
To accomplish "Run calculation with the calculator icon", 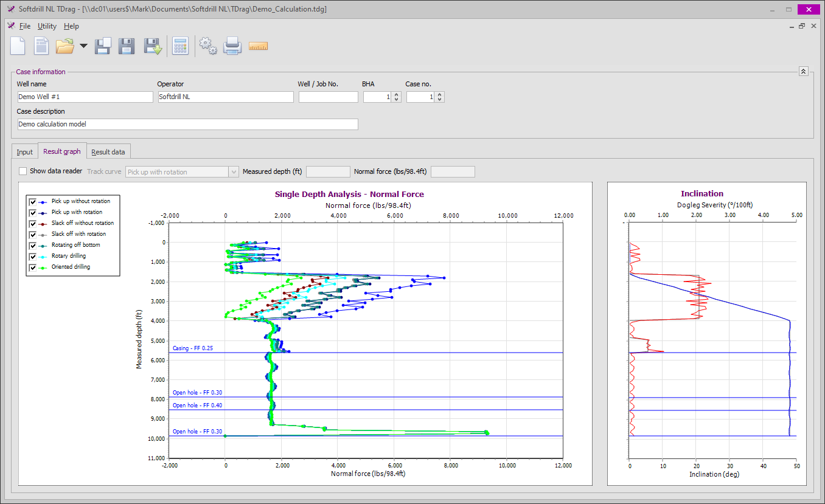I will [x=180, y=46].
